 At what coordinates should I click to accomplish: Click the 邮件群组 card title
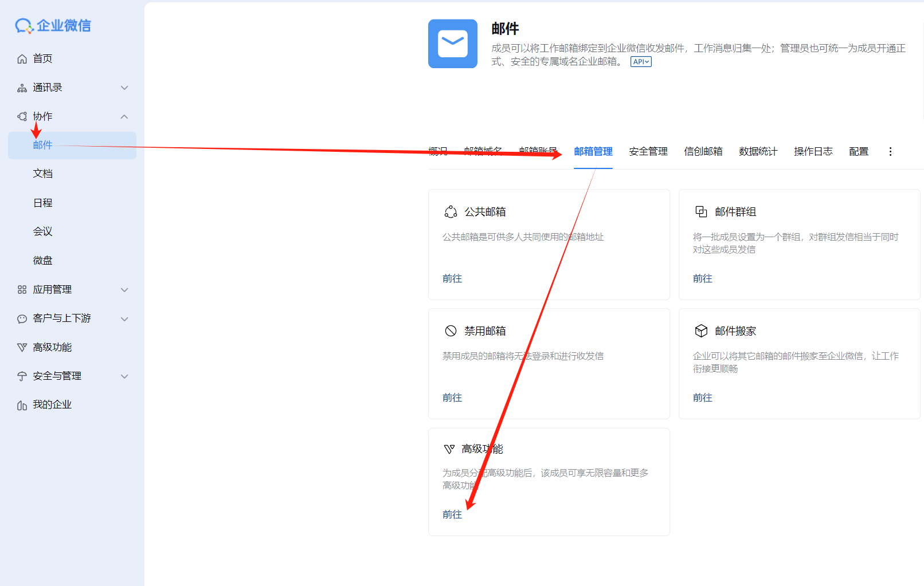[735, 212]
